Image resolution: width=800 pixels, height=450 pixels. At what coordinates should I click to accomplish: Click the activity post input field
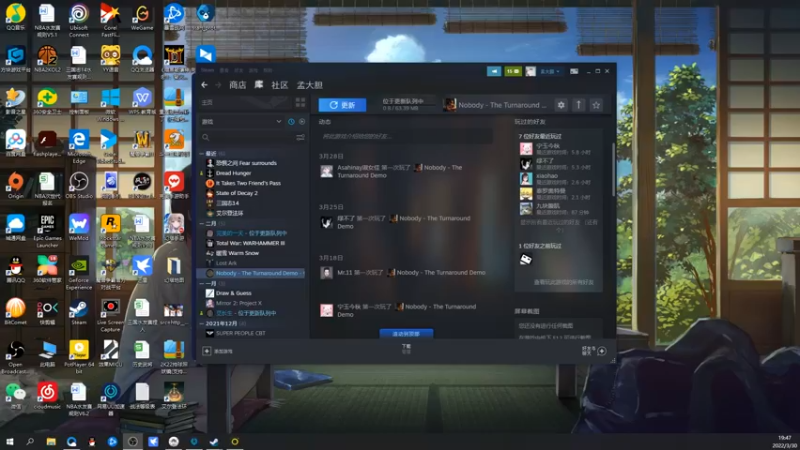click(406, 136)
